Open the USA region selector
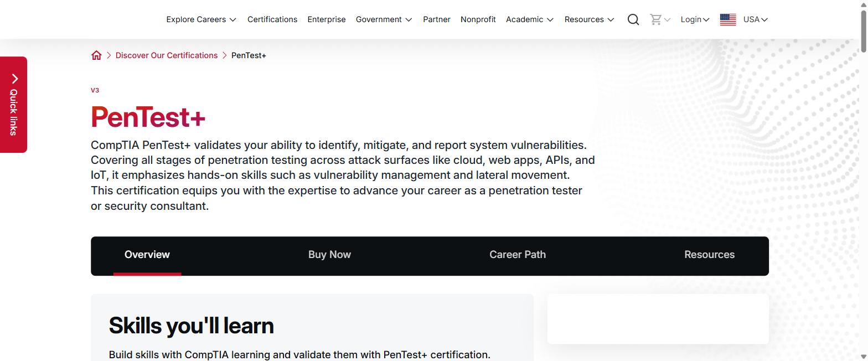Screen dimensions: 868x361 click(x=755, y=19)
